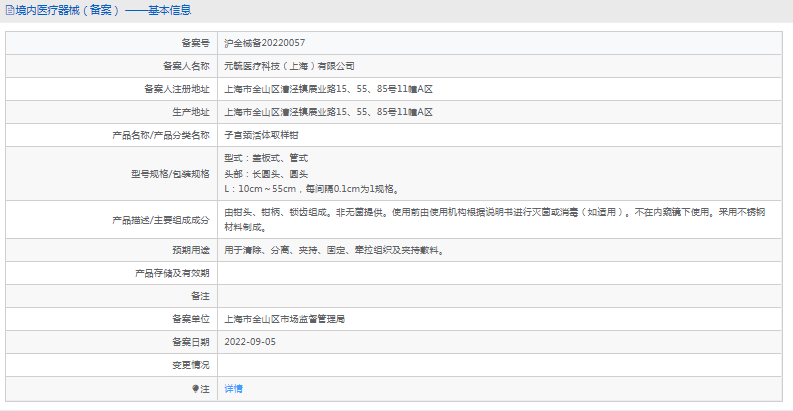Click the 型号规格/包装规格 label
Screen dimensions: 793x411
[x=170, y=174]
